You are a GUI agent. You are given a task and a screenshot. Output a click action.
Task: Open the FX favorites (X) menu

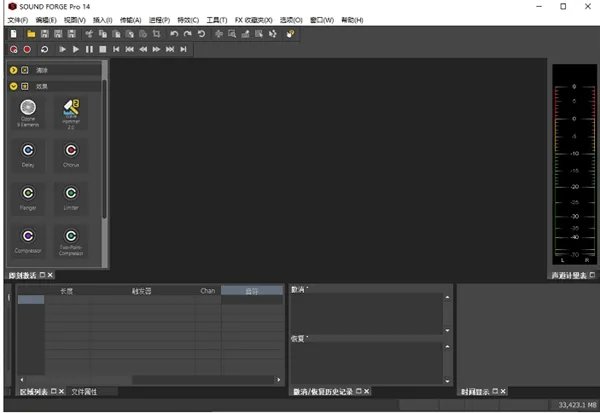[x=254, y=20]
